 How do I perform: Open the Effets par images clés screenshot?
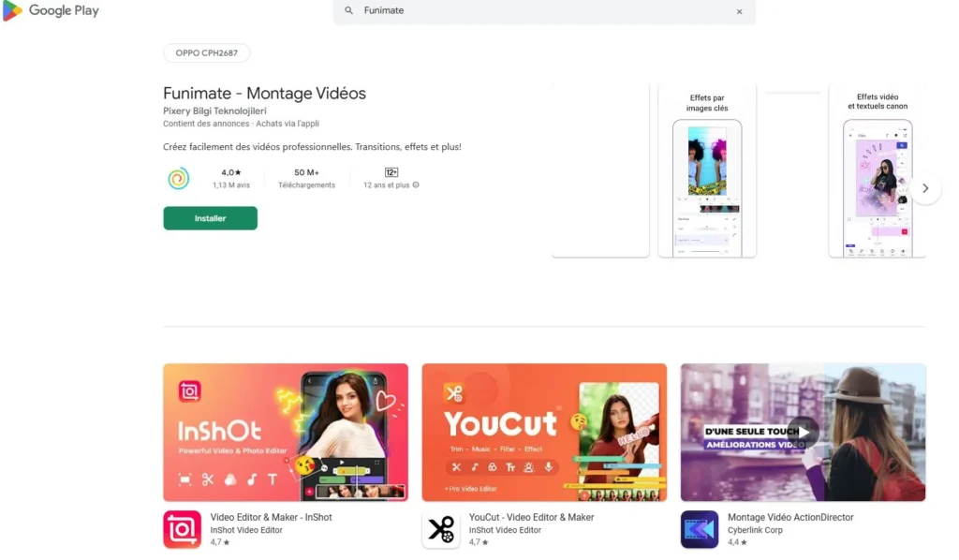click(707, 170)
